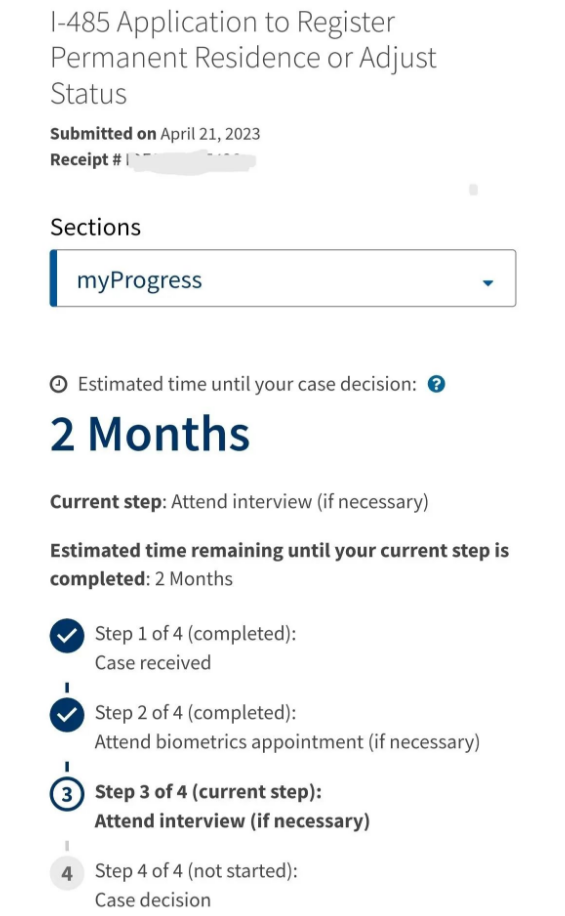Image resolution: width=565 pixels, height=916 pixels.
Task: Select Step 1 Case received text
Action: [196, 648]
